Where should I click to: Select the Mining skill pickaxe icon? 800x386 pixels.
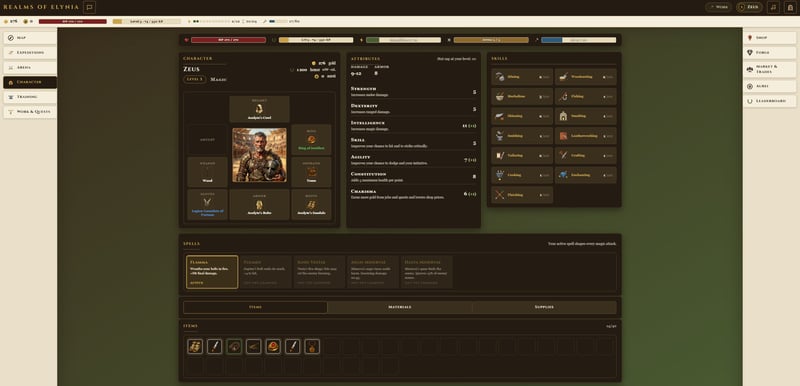(x=499, y=76)
